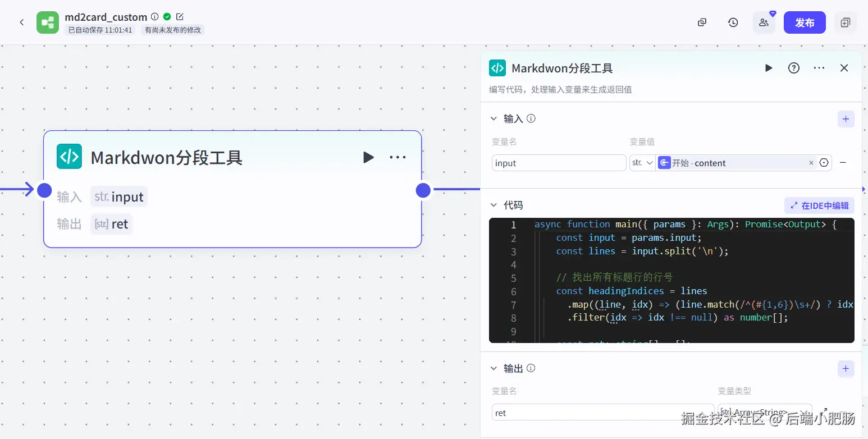
Task: Open Array<String> output type dropdown
Action: pos(765,413)
